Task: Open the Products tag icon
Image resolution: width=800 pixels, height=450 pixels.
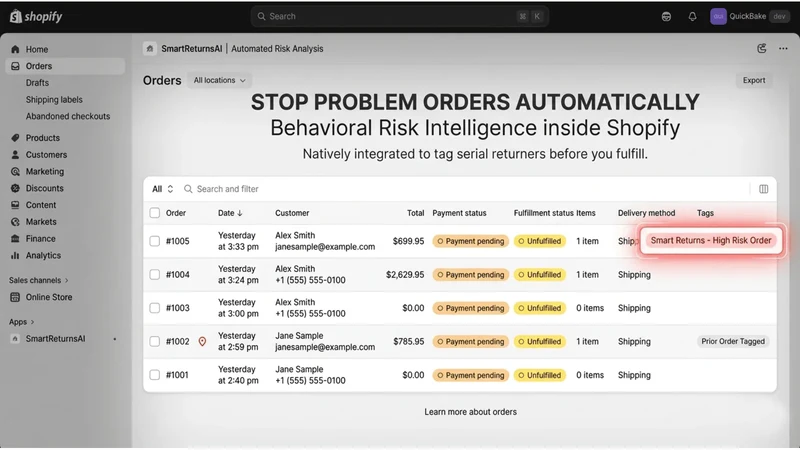Action: point(15,138)
